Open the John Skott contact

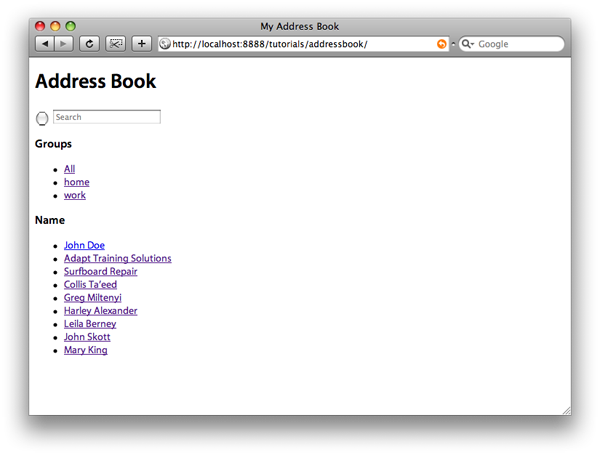pyautogui.click(x=87, y=337)
